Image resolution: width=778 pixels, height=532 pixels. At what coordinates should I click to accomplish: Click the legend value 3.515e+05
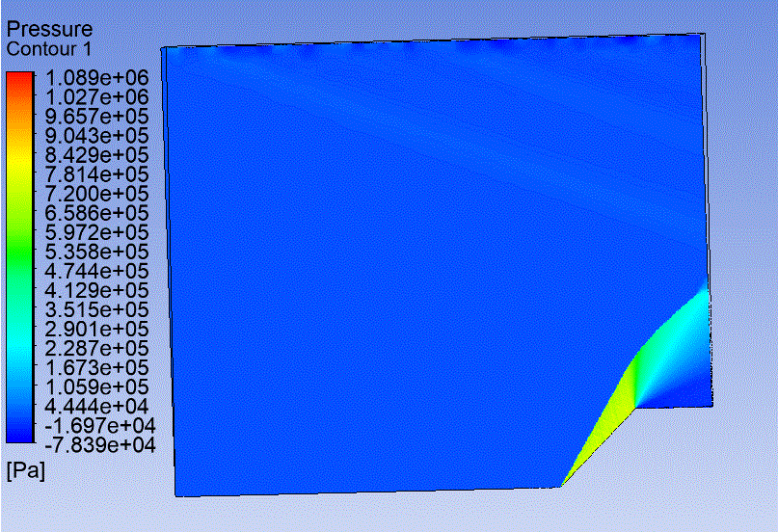click(x=96, y=309)
